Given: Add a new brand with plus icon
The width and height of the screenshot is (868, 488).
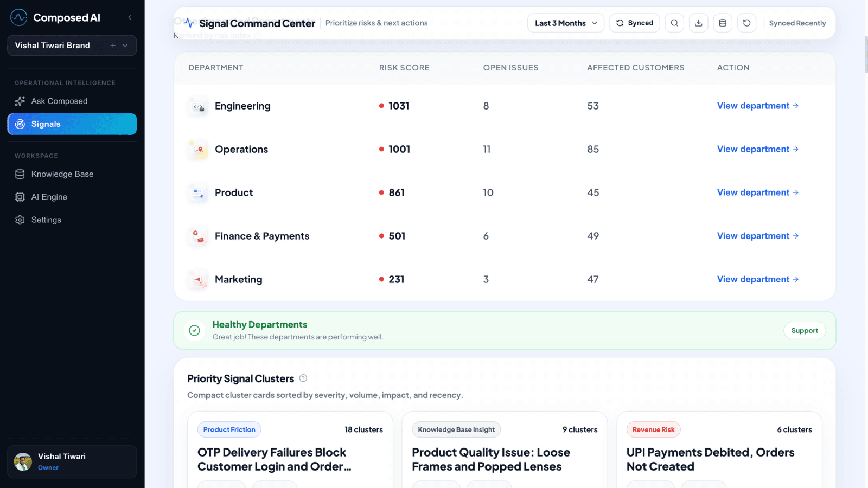Looking at the screenshot, I should 113,46.
